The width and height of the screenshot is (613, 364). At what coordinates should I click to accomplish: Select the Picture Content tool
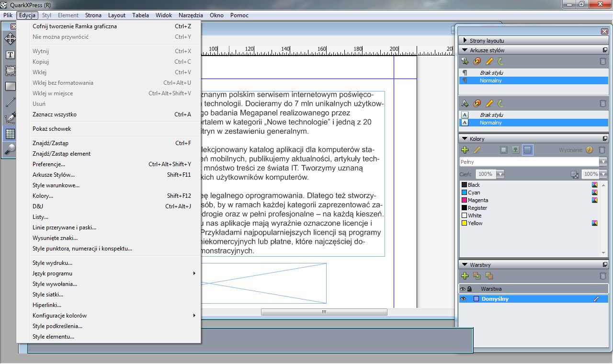(10, 70)
